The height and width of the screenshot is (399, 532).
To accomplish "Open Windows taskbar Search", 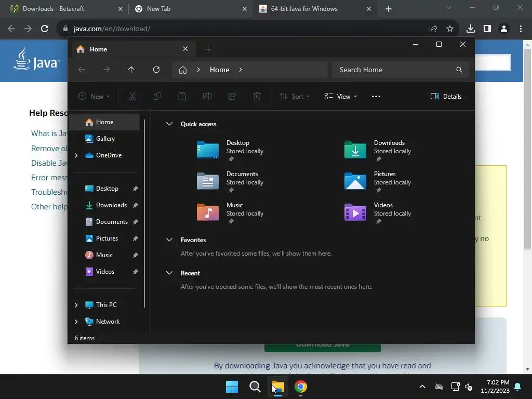I will click(255, 387).
